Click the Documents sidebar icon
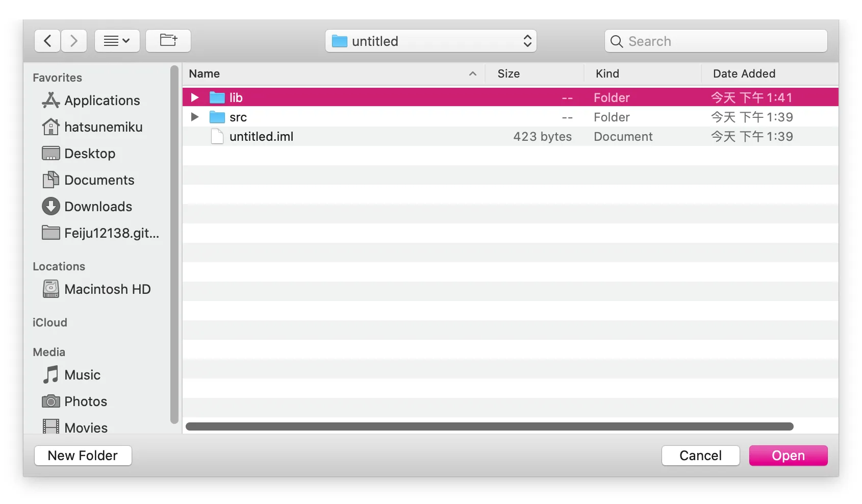The height and width of the screenshot is (504, 862). 50,180
